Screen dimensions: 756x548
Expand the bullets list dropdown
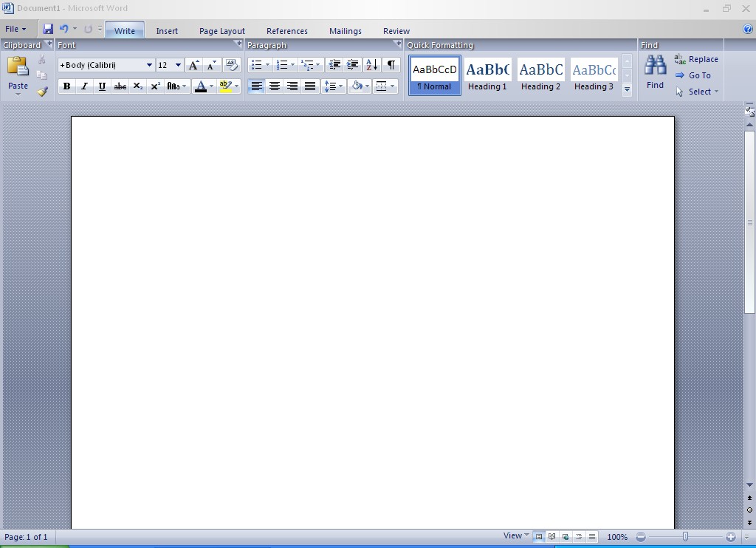click(x=267, y=65)
